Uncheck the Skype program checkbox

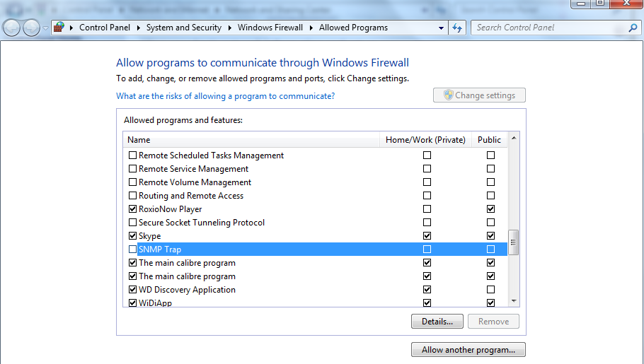[132, 236]
